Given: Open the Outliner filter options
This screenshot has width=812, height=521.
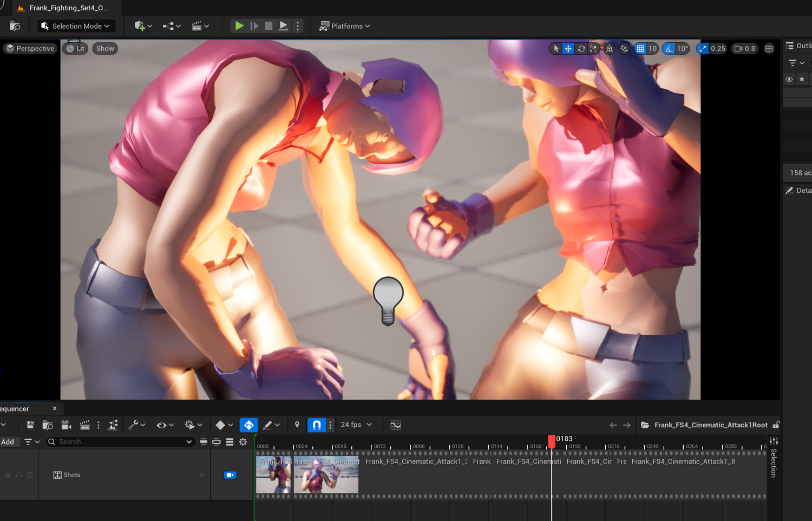Looking at the screenshot, I should click(x=796, y=63).
